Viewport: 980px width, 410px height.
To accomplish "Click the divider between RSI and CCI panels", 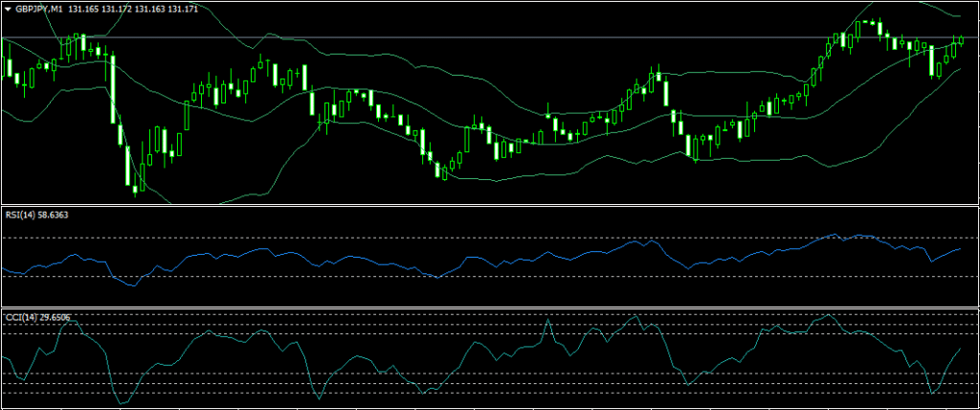I will [x=490, y=308].
